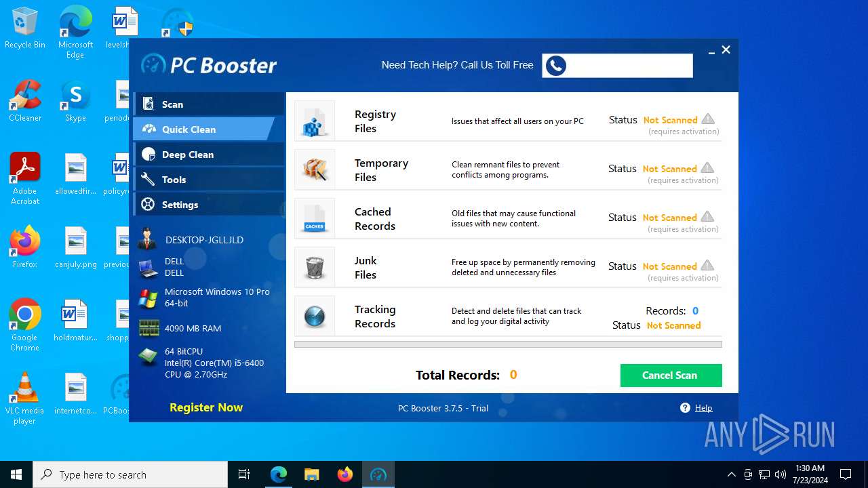
Task: Open the Skype desktop shortcut
Action: [x=75, y=101]
